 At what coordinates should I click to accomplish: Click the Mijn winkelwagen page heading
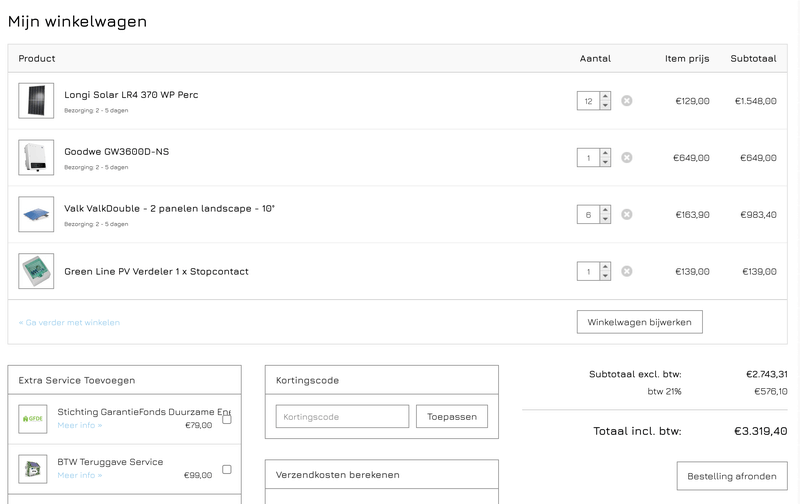coord(78,21)
